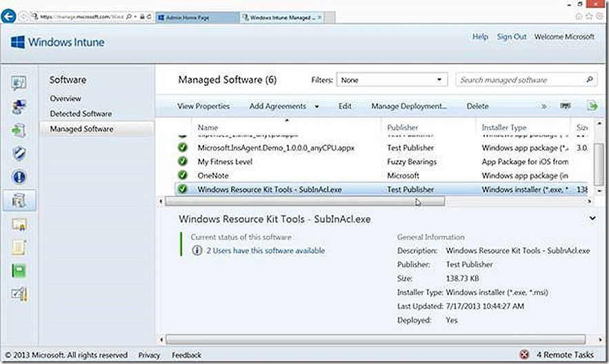The width and height of the screenshot is (609, 364).
Task: Open the Endpoint Protection shield icon
Action: click(x=19, y=154)
